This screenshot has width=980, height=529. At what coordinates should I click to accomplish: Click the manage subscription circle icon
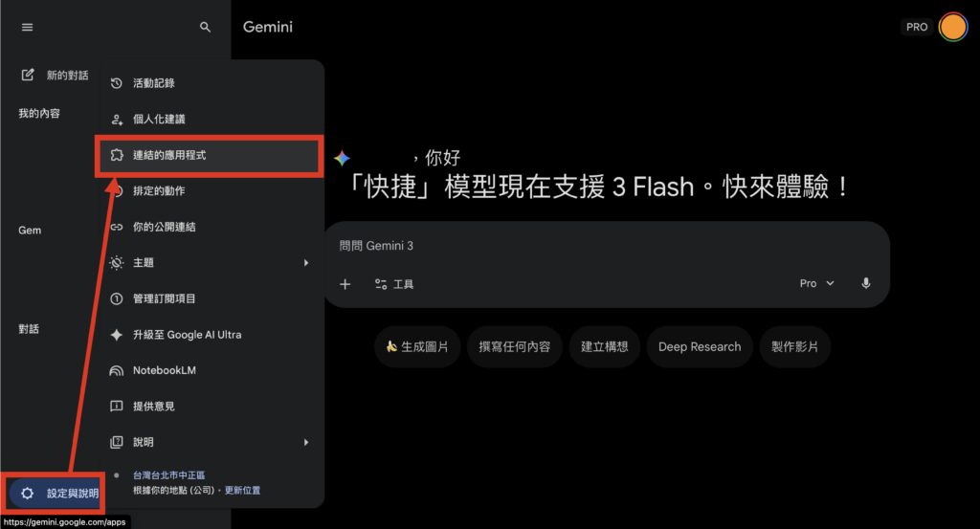117,298
